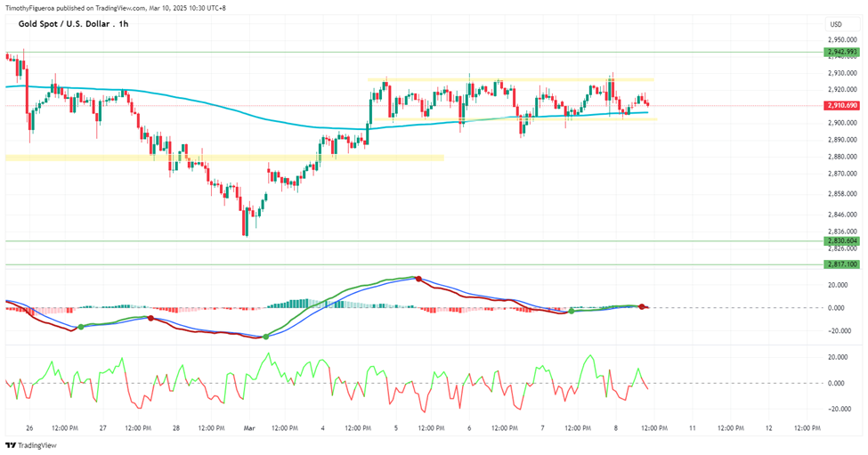Click the 2,826.000 price axis value
Screen dimensions: 868x455
coord(842,248)
